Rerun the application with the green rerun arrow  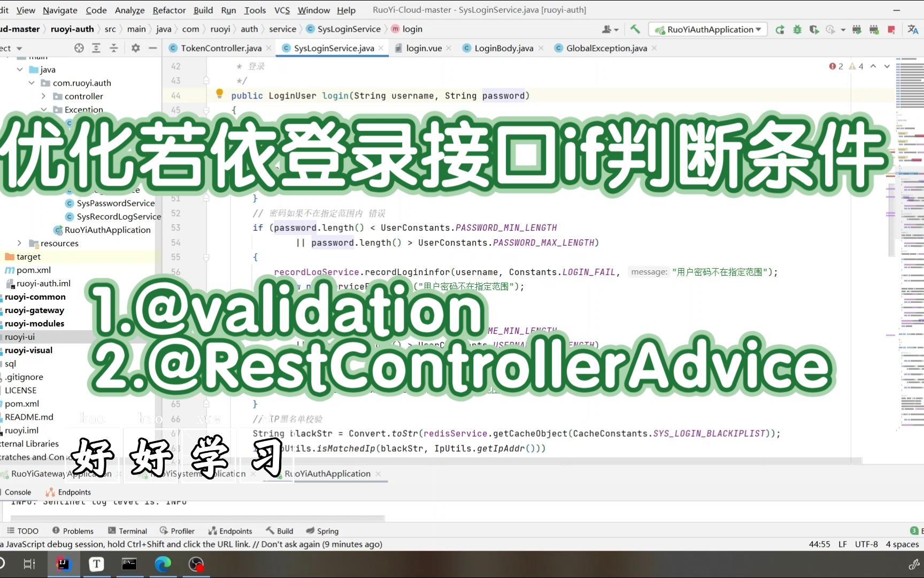780,30
